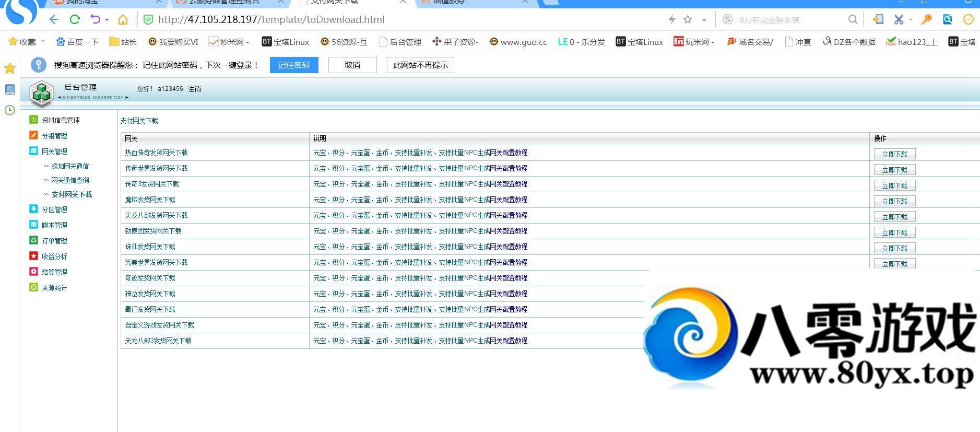The image size is (980, 432).
Task: Click the 收益分析 red star icon
Action: pos(33,256)
